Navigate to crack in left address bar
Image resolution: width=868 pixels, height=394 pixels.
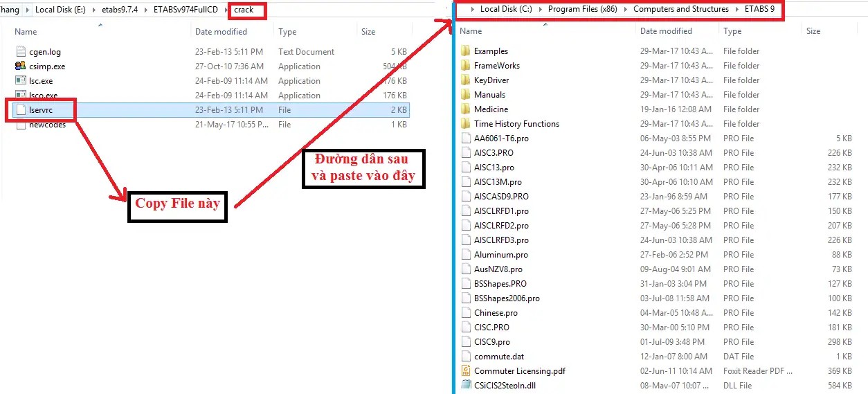pos(244,10)
